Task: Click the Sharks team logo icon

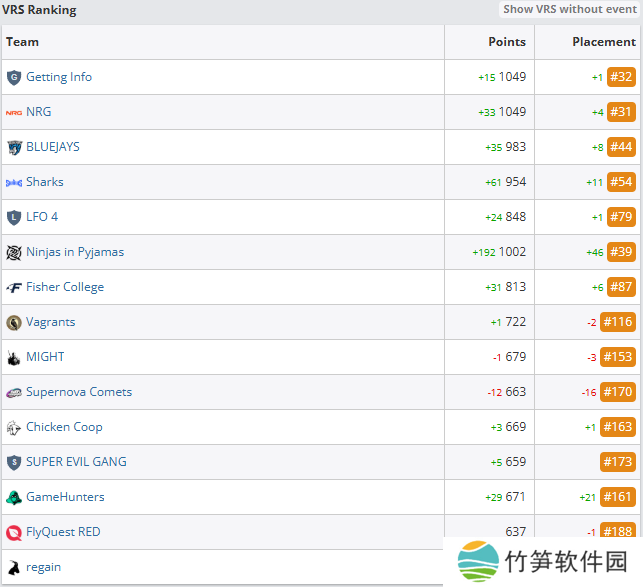Action: pos(14,182)
